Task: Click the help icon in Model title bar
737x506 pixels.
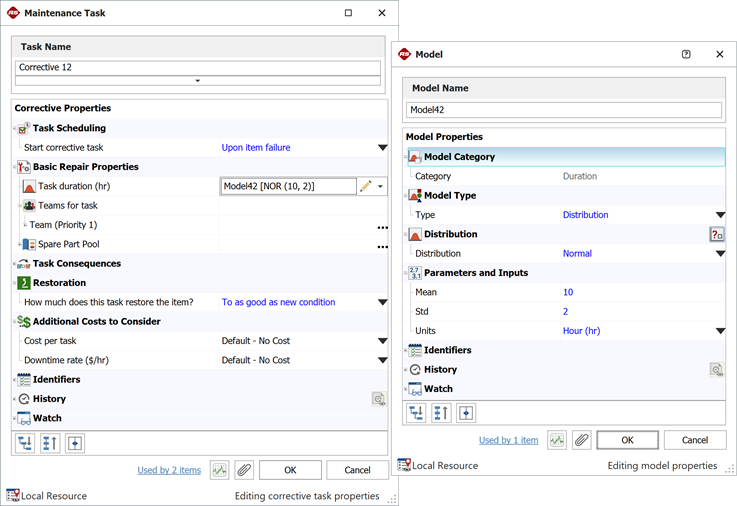Action: pyautogui.click(x=686, y=54)
